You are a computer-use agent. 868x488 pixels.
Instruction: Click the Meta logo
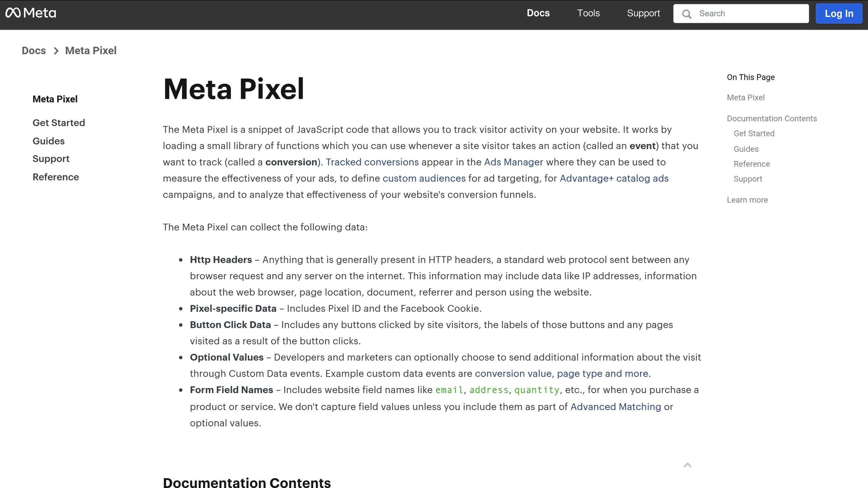point(31,13)
